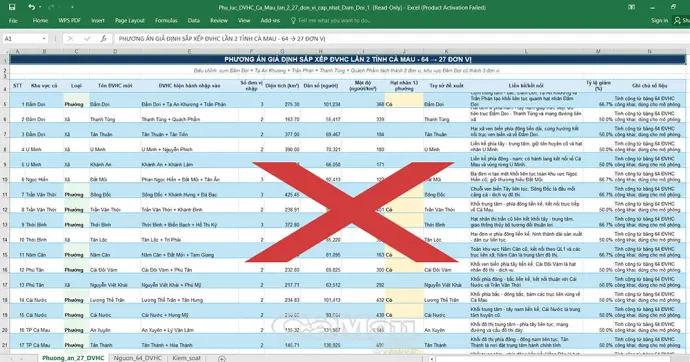The width and height of the screenshot is (690, 362).
Task: Open the Page Layout ribbon tab
Action: point(130,20)
